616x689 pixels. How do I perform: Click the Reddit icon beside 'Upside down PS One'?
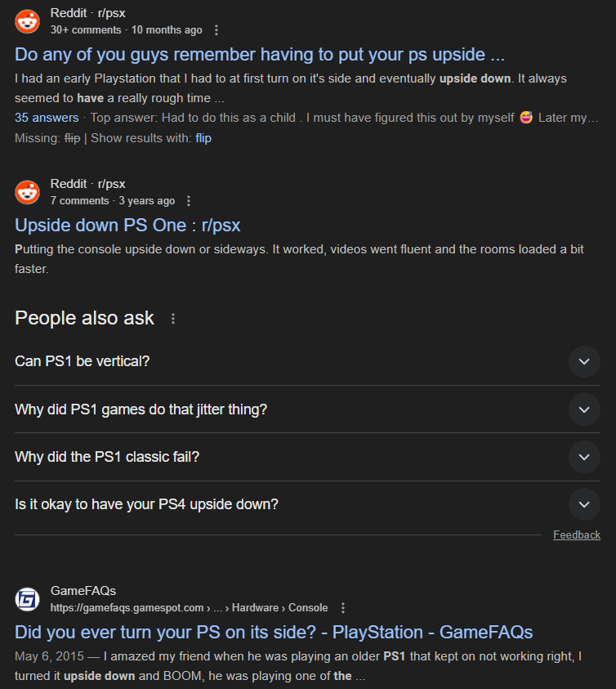click(27, 192)
